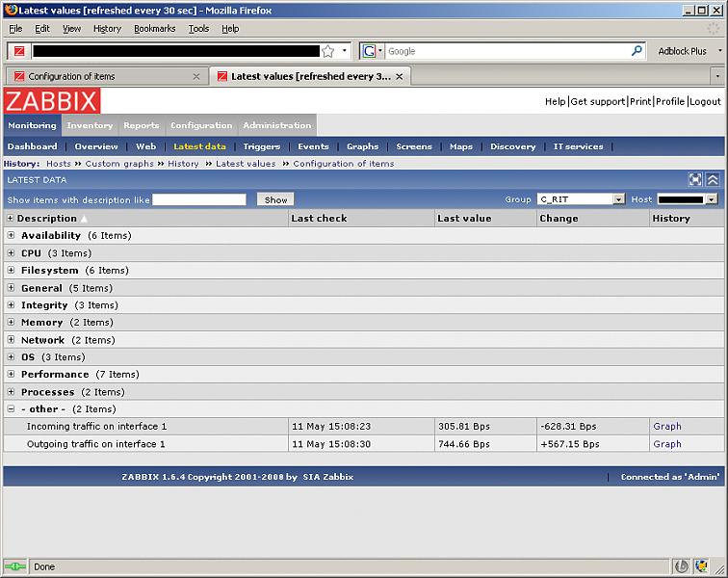
Task: Open Graph link for Incoming traffic
Action: click(666, 427)
